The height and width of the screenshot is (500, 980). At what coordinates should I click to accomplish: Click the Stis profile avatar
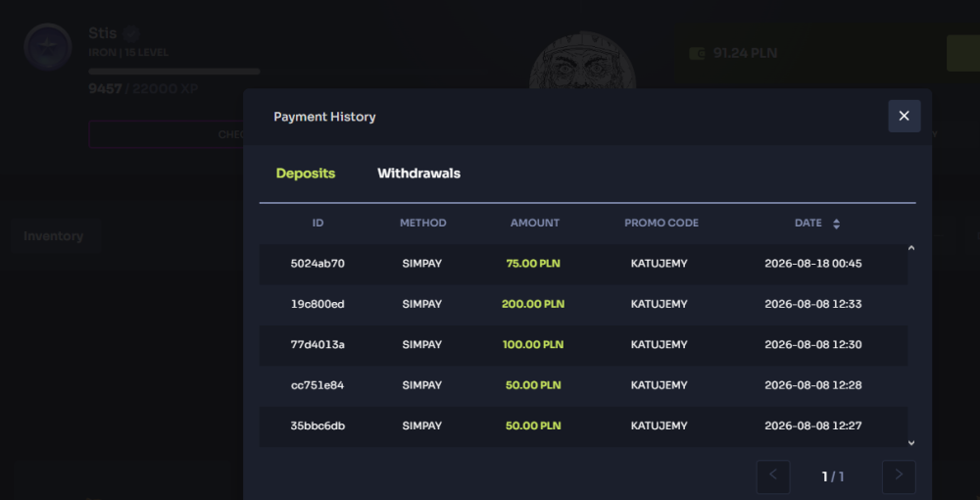click(x=47, y=46)
